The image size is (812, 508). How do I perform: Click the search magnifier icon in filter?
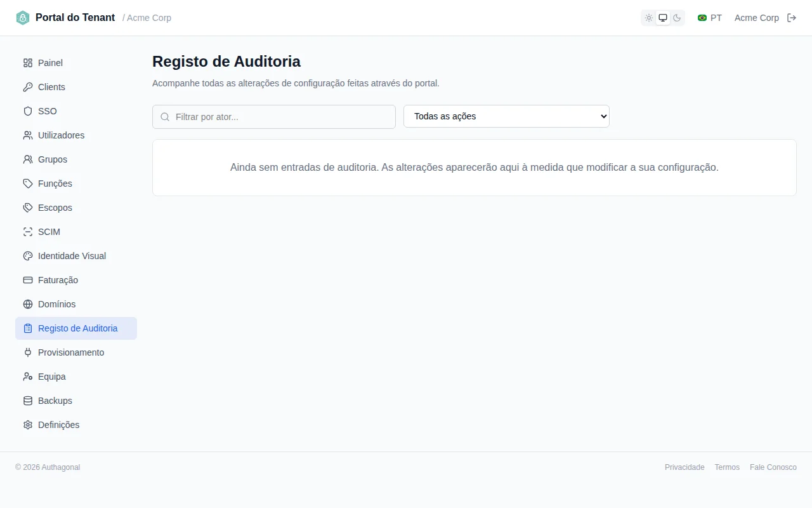pyautogui.click(x=165, y=117)
